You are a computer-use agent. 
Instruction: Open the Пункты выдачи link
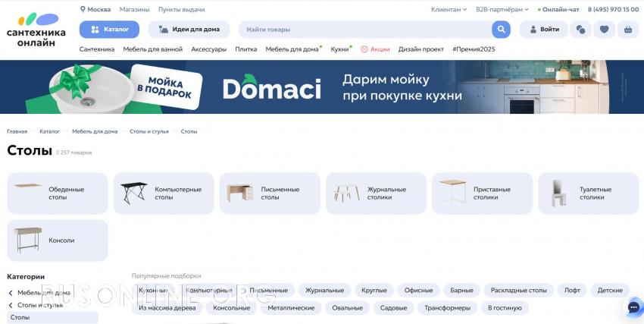(182, 9)
